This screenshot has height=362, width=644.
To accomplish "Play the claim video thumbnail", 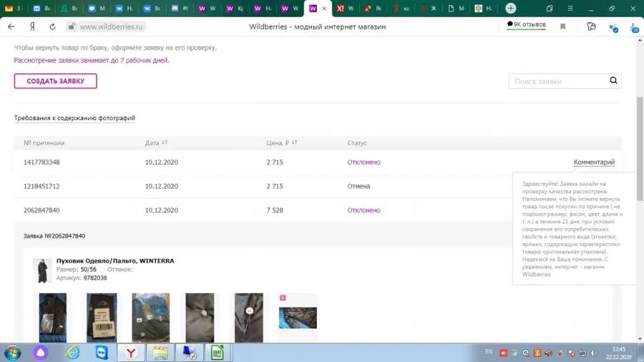I will coord(298,318).
